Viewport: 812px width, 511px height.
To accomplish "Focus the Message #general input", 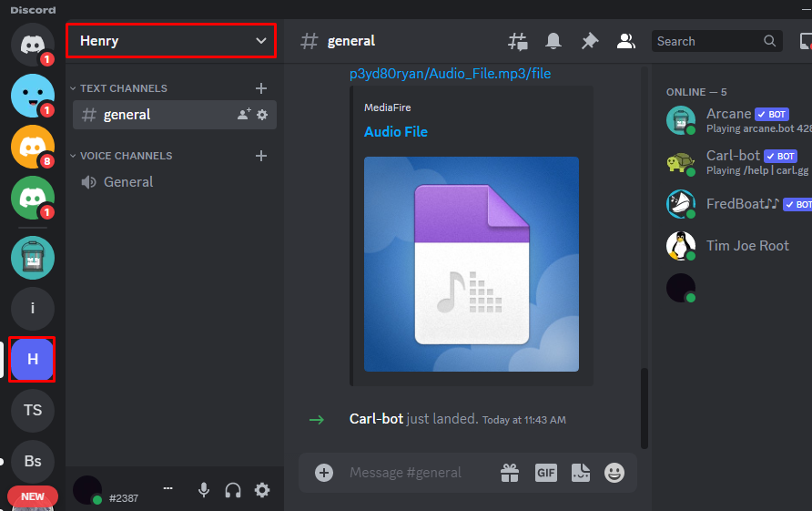I will pyautogui.click(x=405, y=473).
